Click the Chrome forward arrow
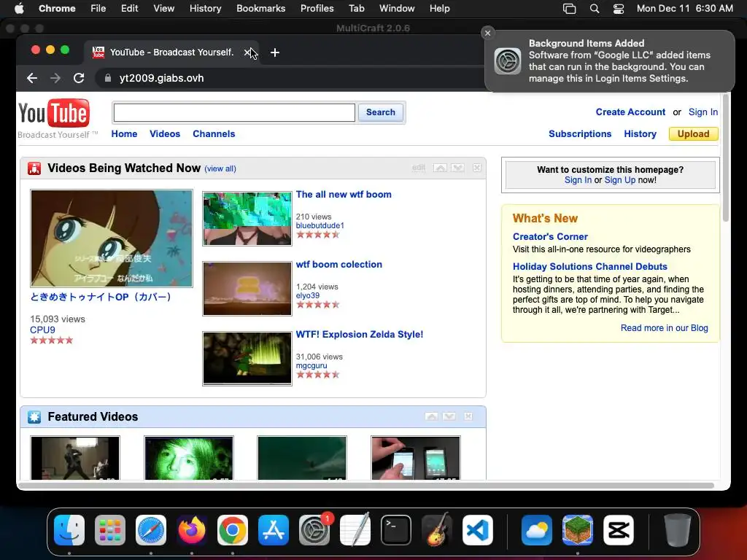Screen dimensions: 747x560 pos(55,78)
